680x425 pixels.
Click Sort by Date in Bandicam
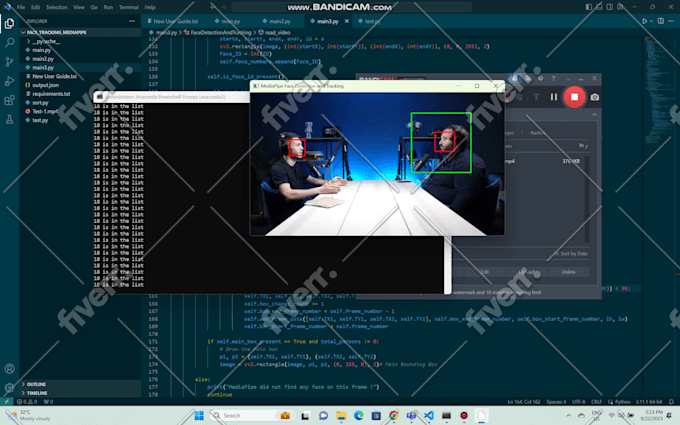[x=573, y=254]
